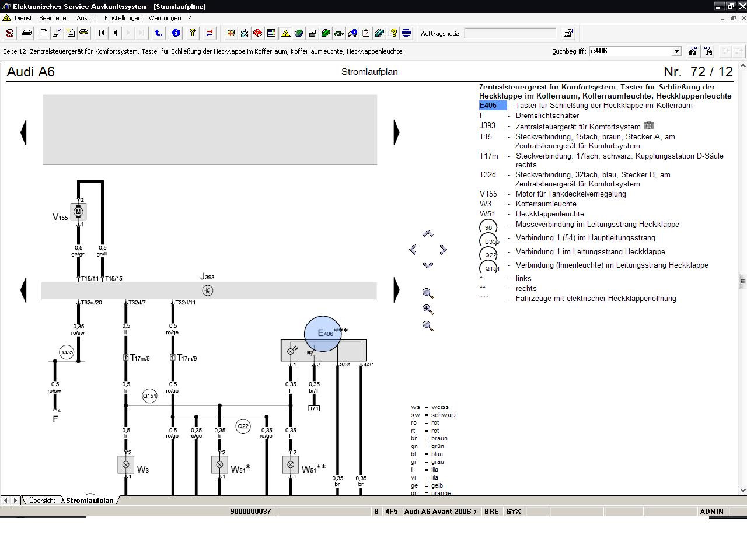Open the clipboard checklist toolbar icon
Viewport: 747px width, 560px height.
[x=366, y=33]
